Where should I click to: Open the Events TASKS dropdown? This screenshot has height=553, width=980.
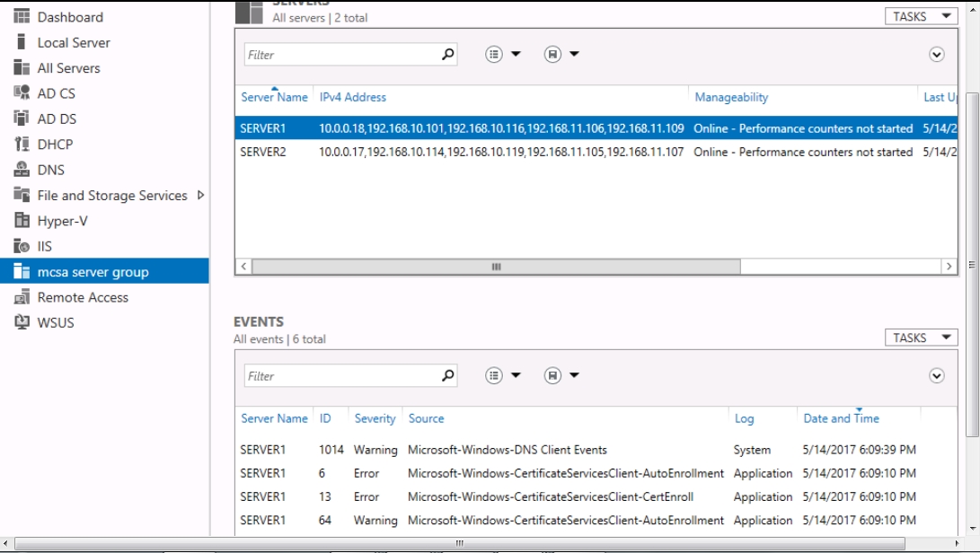click(922, 338)
